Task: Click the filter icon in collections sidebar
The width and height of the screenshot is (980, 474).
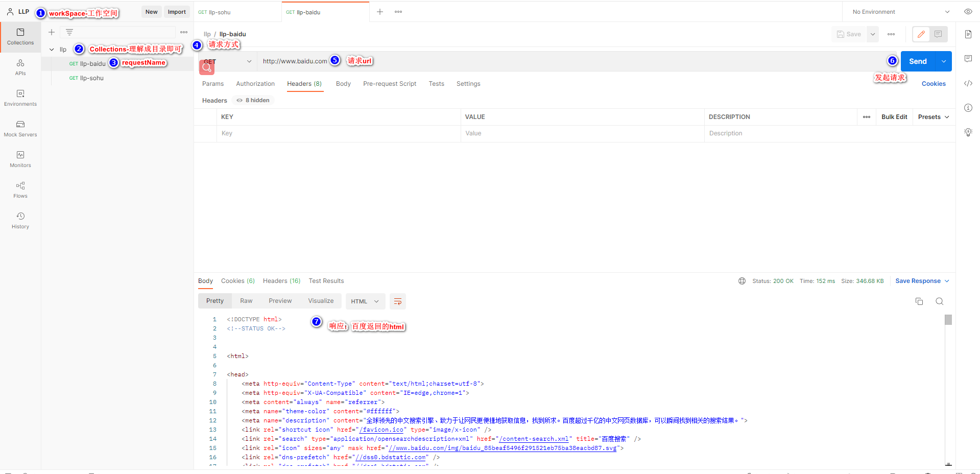Action: [69, 32]
